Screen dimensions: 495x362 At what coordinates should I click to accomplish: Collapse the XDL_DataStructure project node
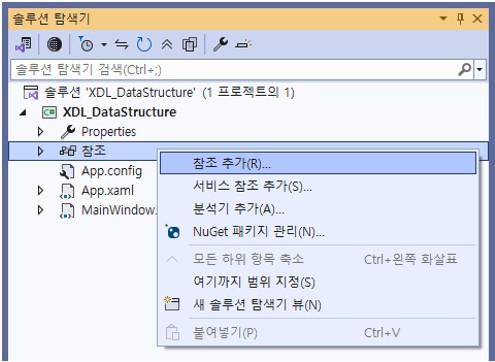pos(23,113)
